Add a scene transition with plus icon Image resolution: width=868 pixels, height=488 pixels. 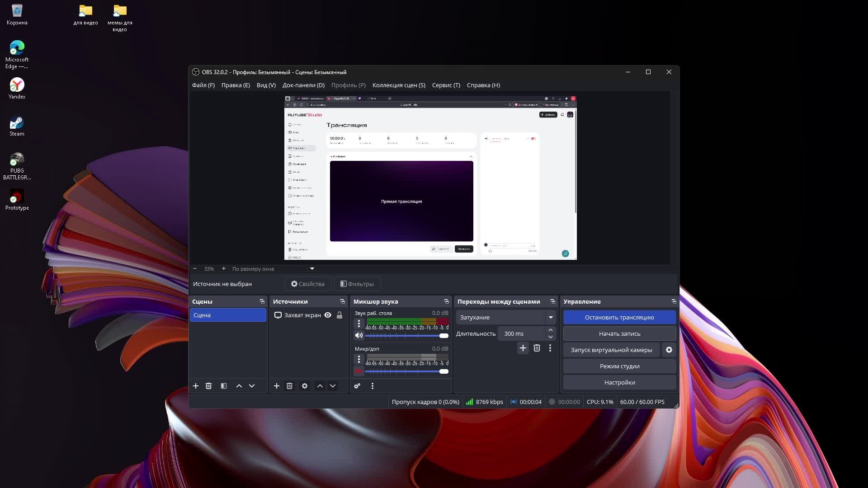click(x=523, y=348)
